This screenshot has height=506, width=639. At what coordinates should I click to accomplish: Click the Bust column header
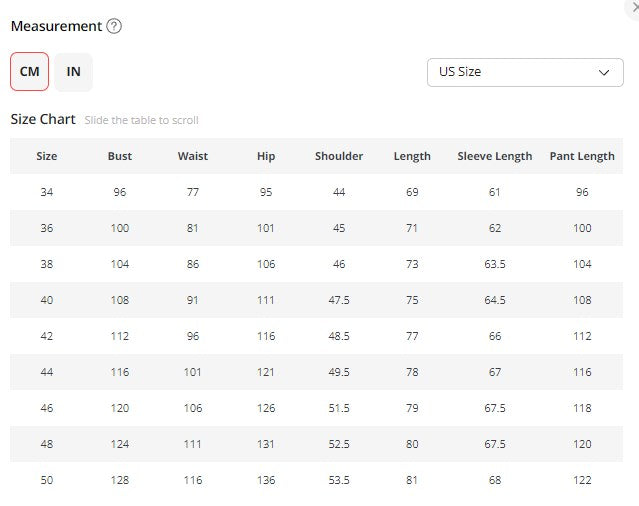120,156
